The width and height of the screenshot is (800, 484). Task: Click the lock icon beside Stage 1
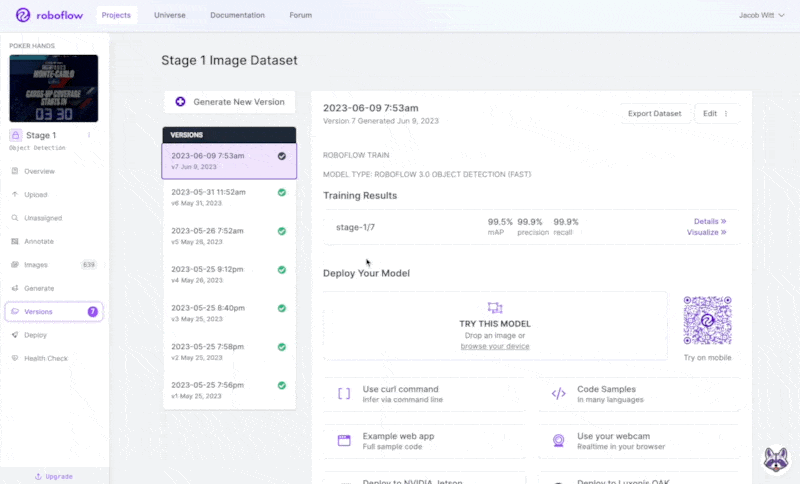click(x=16, y=135)
